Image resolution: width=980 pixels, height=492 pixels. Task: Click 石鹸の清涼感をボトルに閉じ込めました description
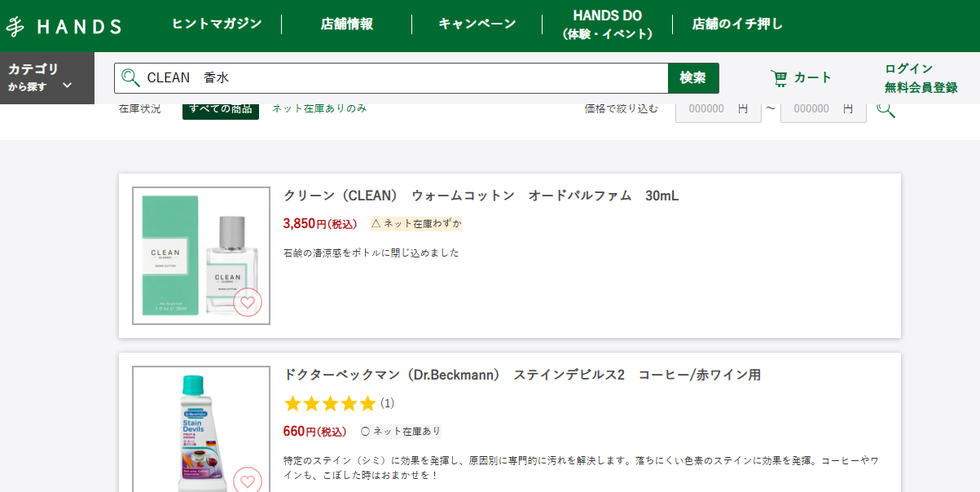point(371,253)
